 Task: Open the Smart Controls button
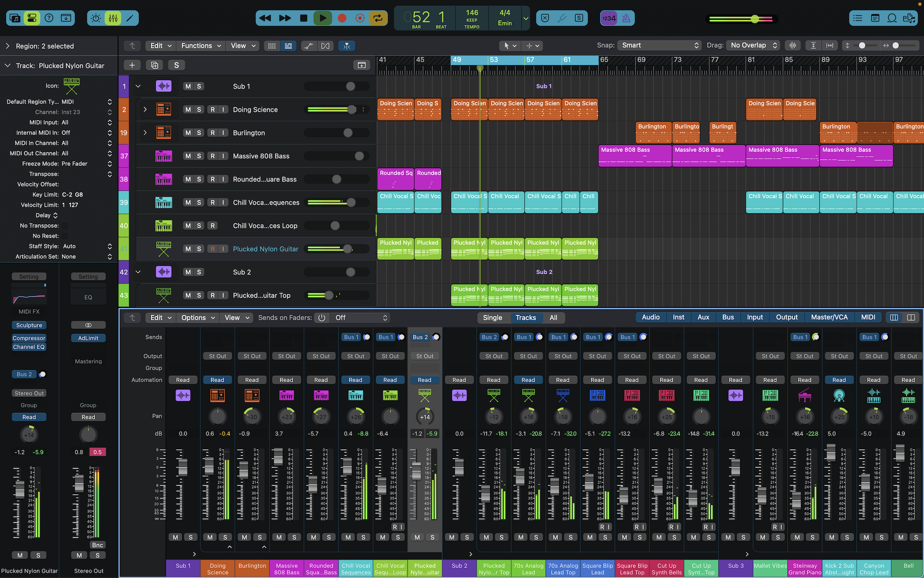point(95,18)
